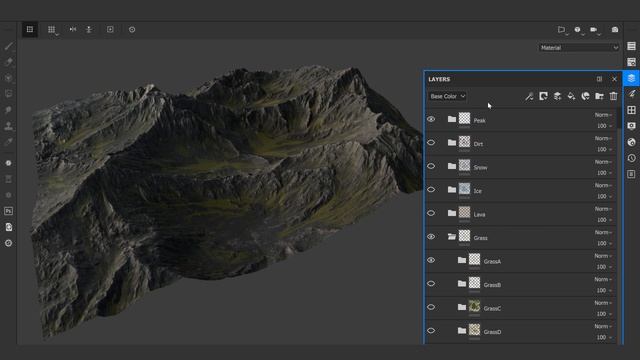Click the document resource icon in left toolbar
The width and height of the screenshot is (640, 360).
pos(9,227)
